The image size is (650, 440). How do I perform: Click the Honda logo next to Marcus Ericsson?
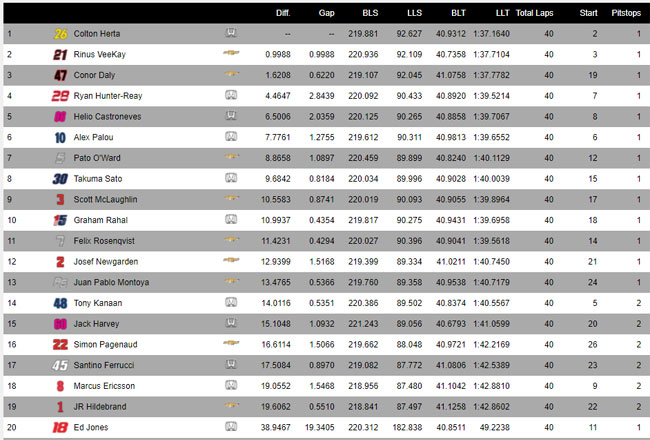(231, 385)
